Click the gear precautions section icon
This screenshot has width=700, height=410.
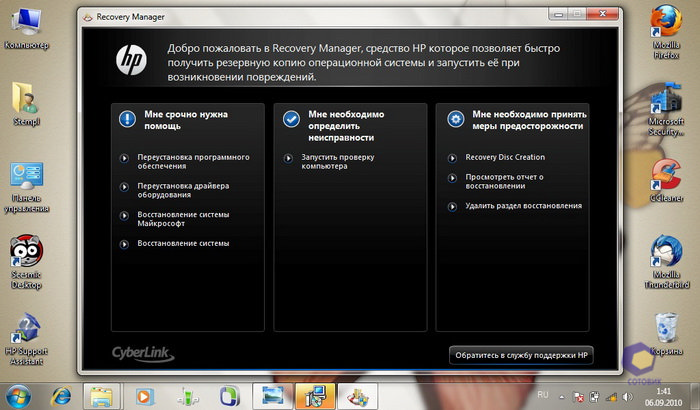(456, 119)
